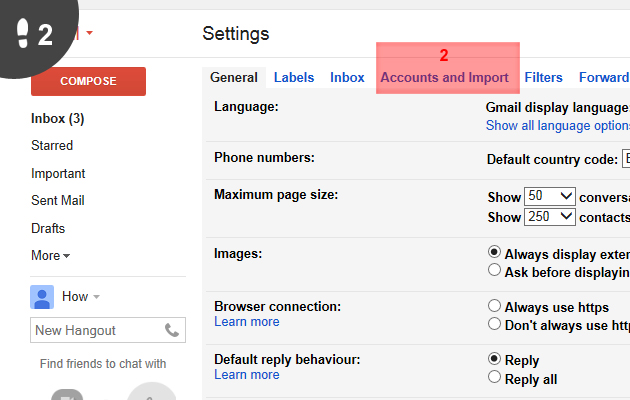Screen dimensions: 630x400
Task: Select the Reply default behaviour radio
Action: (494, 358)
